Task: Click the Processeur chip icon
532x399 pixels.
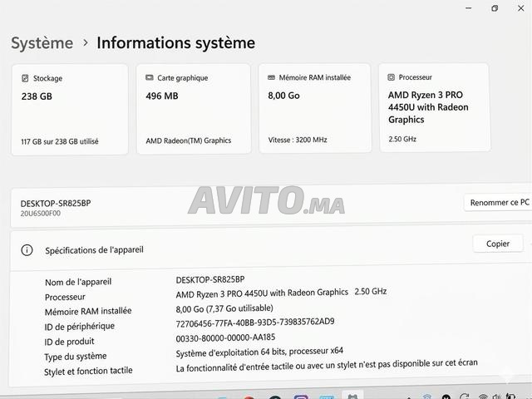Action: click(x=391, y=77)
